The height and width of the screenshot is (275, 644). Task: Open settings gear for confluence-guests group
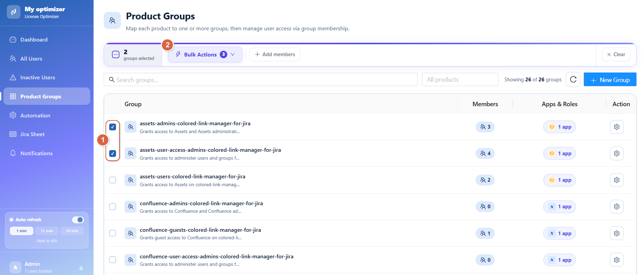pos(617,233)
